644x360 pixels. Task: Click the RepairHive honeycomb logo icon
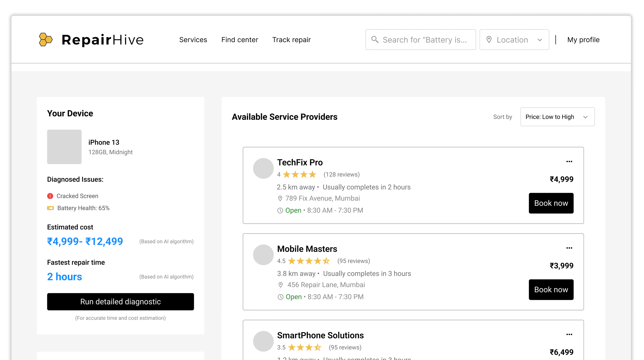click(x=45, y=39)
